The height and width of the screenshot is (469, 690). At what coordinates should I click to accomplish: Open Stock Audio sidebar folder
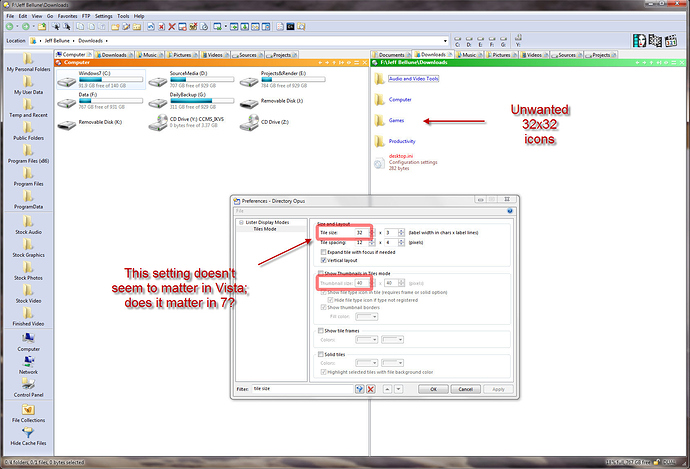point(28,225)
